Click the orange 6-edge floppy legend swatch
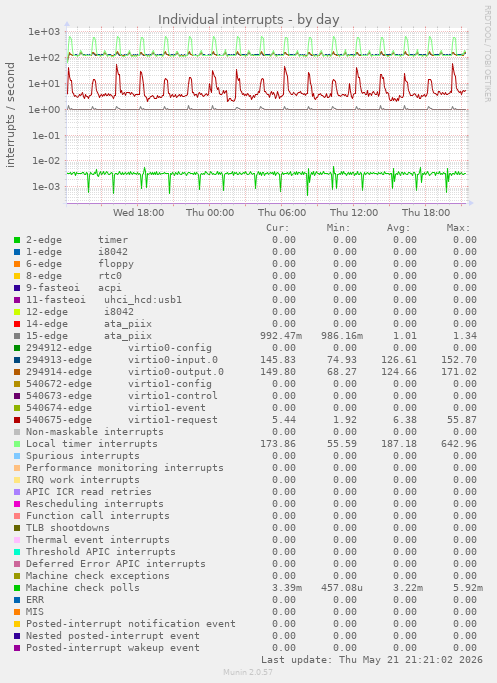The image size is (497, 683). pos(17,264)
